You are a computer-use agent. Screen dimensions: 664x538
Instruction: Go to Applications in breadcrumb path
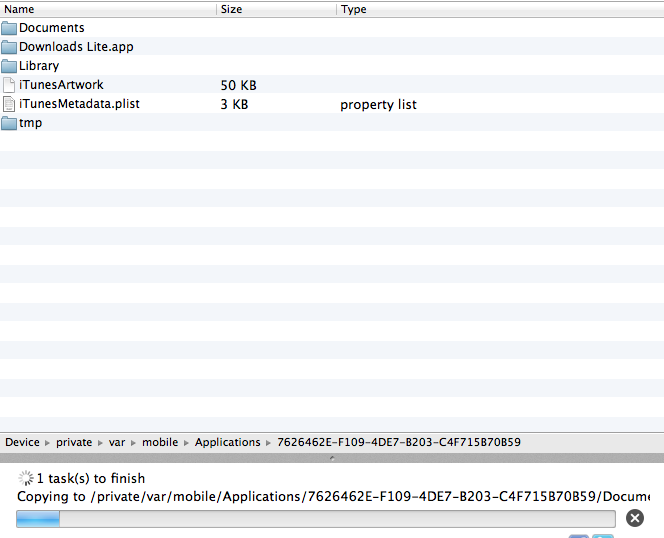pos(227,442)
